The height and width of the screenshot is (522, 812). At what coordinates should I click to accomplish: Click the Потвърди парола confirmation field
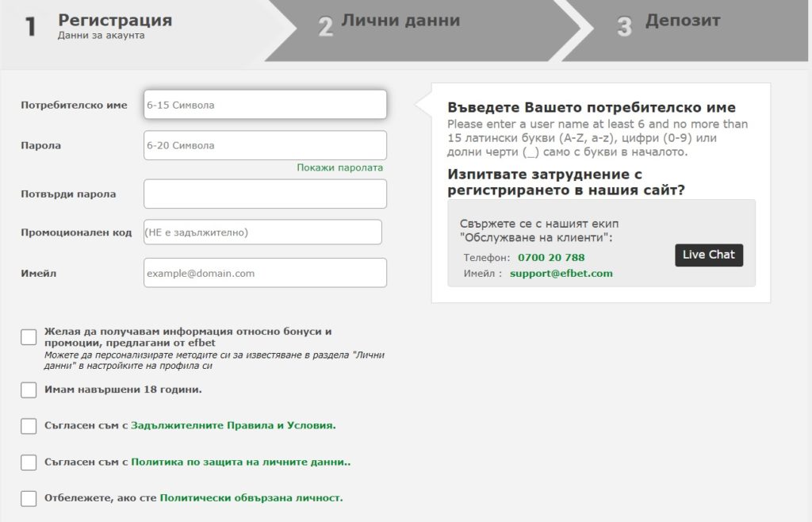click(x=265, y=194)
